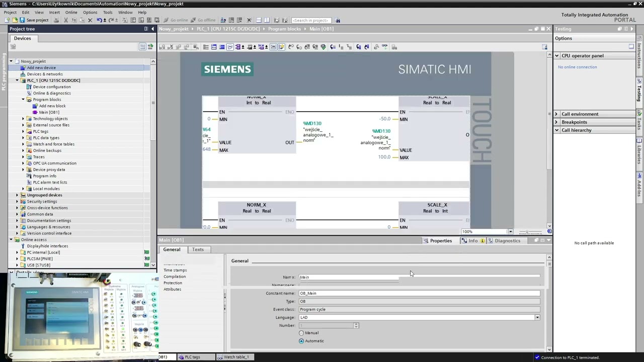Open the Edit menu
The width and height of the screenshot is (644, 362).
25,12
